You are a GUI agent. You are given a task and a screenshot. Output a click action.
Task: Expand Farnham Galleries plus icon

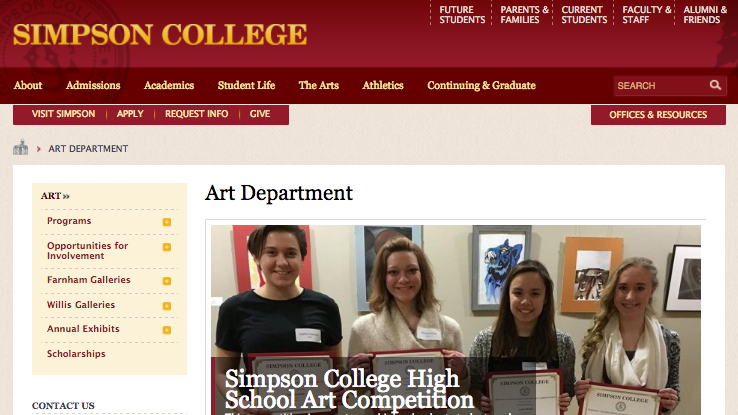click(167, 281)
